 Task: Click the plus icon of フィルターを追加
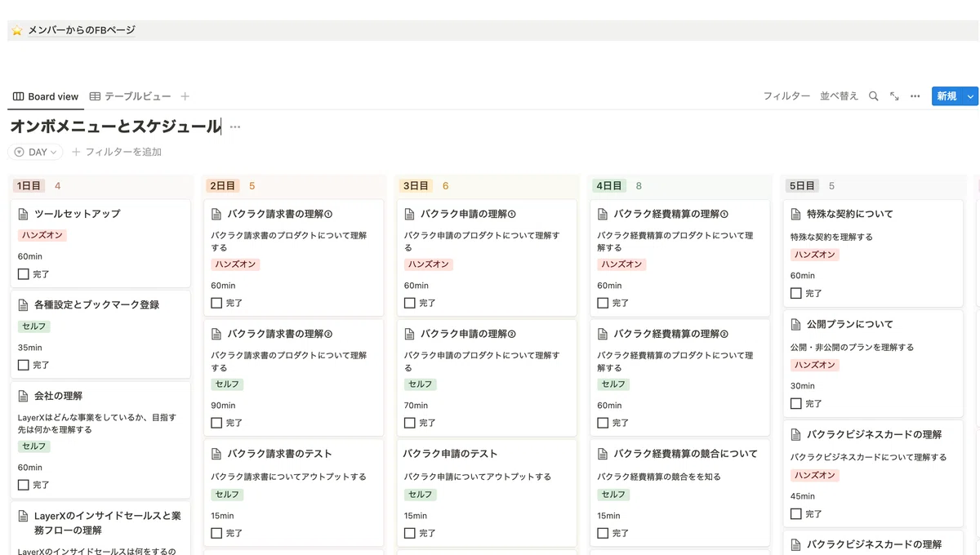coord(76,152)
